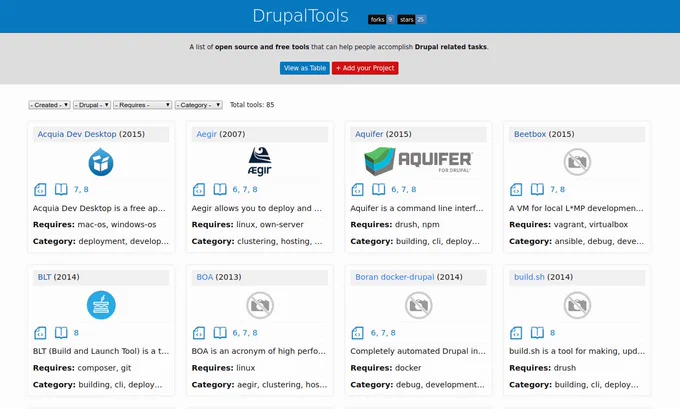Click "Requires: drush, npm" text
The image size is (680, 409).
pos(395,224)
